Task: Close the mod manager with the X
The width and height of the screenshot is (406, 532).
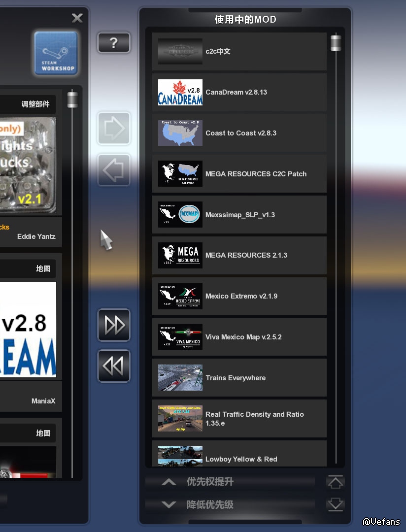Action: coord(77,18)
